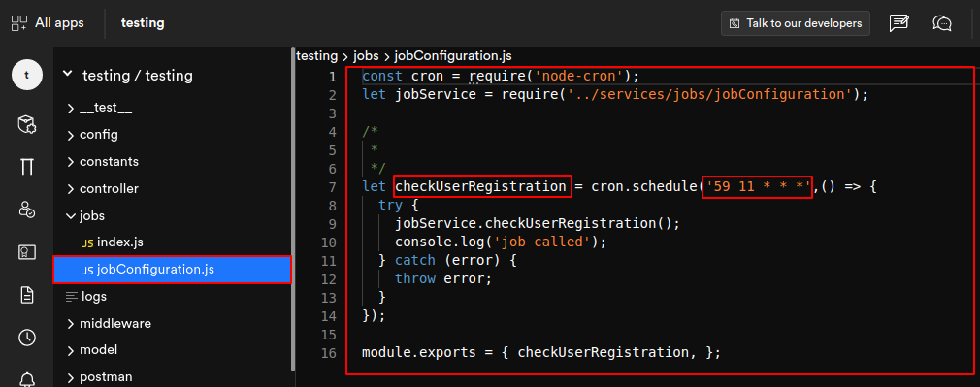Click the 'node-cron' string on line 1

(x=580, y=77)
